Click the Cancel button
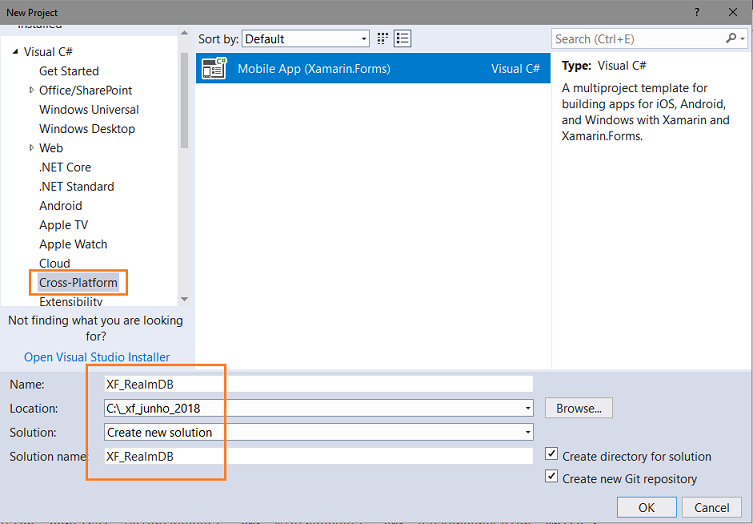Image resolution: width=753 pixels, height=524 pixels. 711,508
